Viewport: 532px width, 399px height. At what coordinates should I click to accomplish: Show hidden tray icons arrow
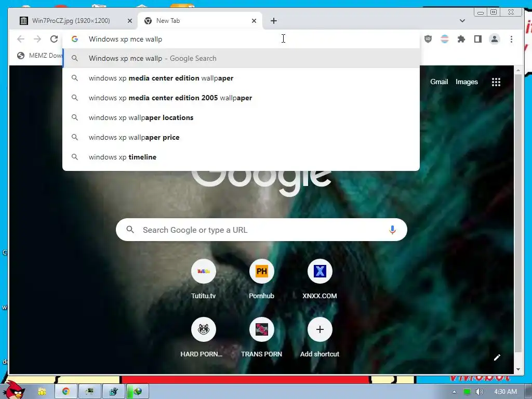tap(454, 392)
